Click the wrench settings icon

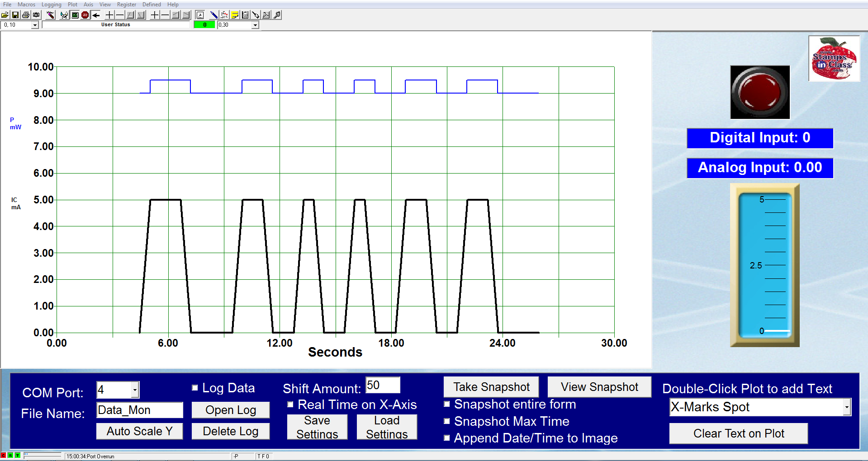(x=277, y=15)
